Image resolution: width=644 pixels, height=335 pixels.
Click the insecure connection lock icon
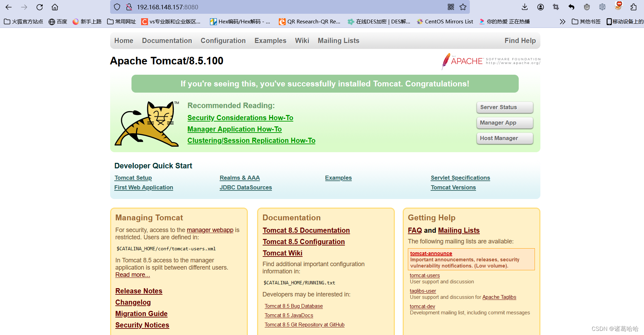[x=129, y=7]
